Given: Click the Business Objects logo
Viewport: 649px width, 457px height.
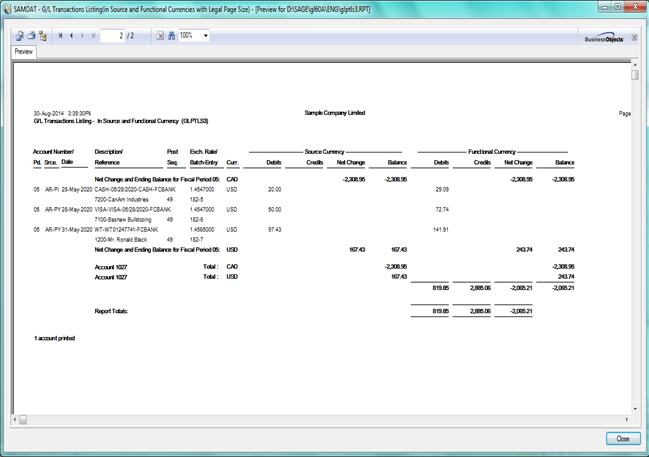Looking at the screenshot, I should coord(604,38).
